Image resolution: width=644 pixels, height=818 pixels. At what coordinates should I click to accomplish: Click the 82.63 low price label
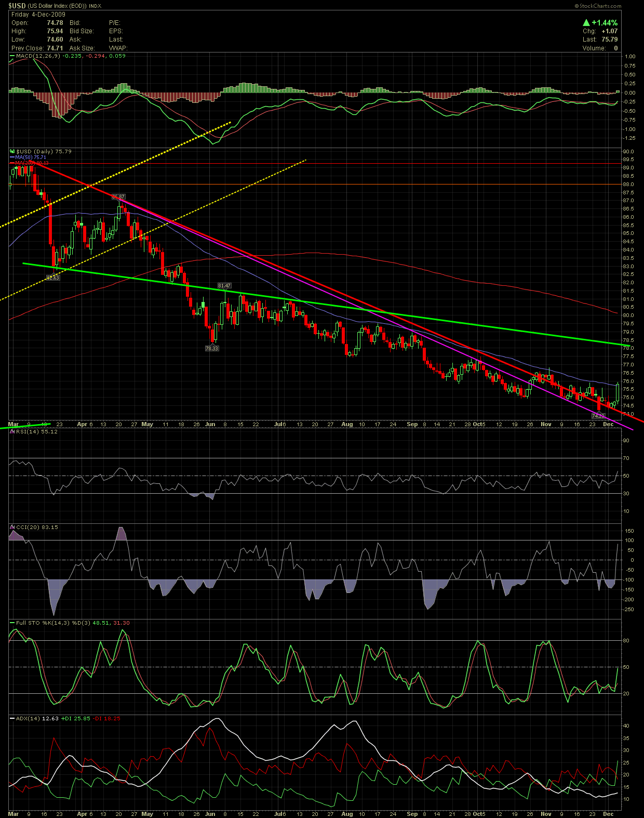click(53, 278)
